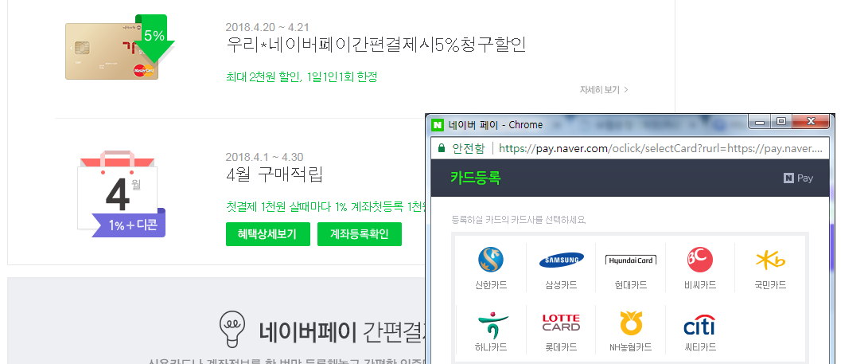The image size is (868, 364).
Task: Open the 자세히 보기 details link
Action: click(x=604, y=90)
